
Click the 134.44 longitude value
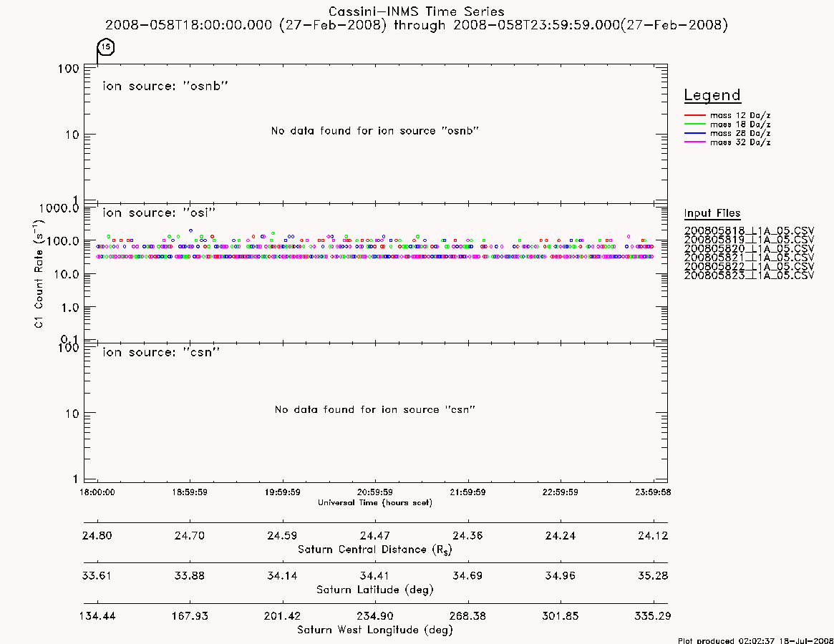click(97, 616)
